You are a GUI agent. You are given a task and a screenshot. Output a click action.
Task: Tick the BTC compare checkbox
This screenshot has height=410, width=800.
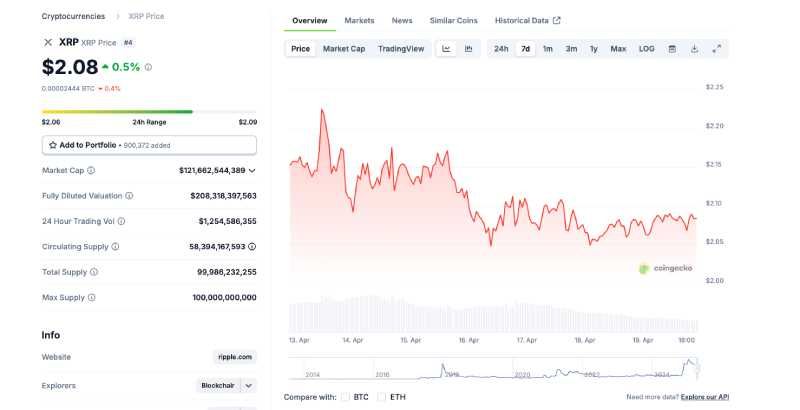(x=345, y=397)
